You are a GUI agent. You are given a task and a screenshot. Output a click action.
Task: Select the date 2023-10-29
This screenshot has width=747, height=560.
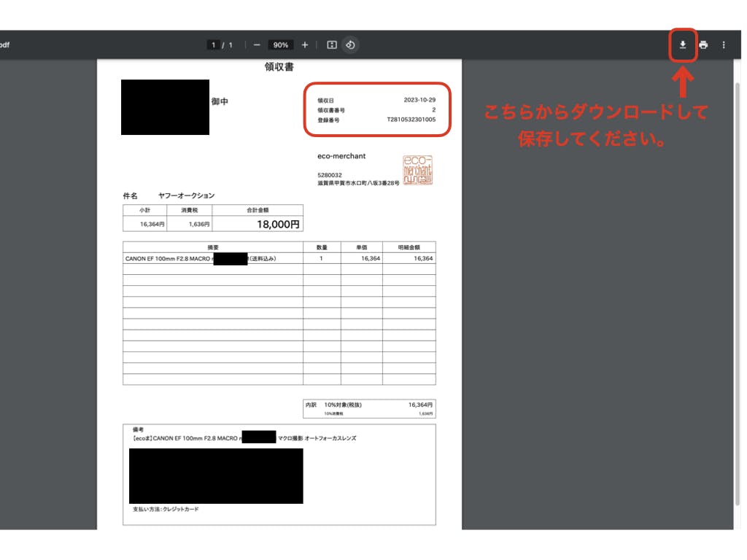[x=419, y=100]
